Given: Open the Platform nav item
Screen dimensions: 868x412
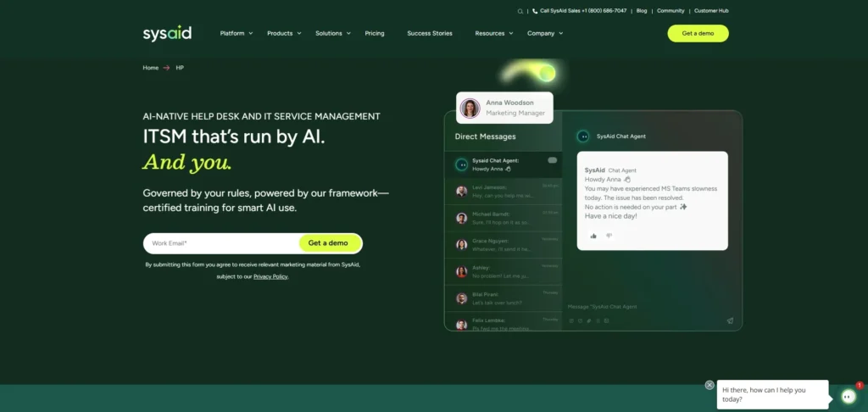Looking at the screenshot, I should (x=232, y=33).
